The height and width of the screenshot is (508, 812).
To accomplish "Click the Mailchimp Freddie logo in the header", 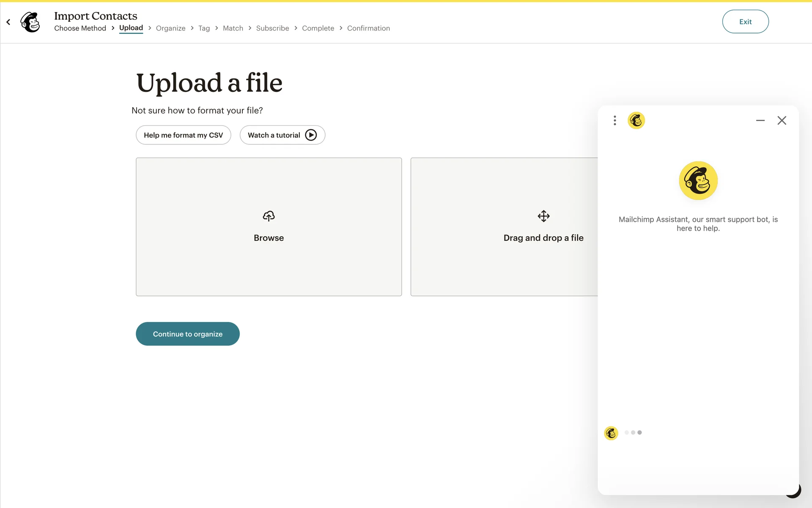I will (30, 22).
